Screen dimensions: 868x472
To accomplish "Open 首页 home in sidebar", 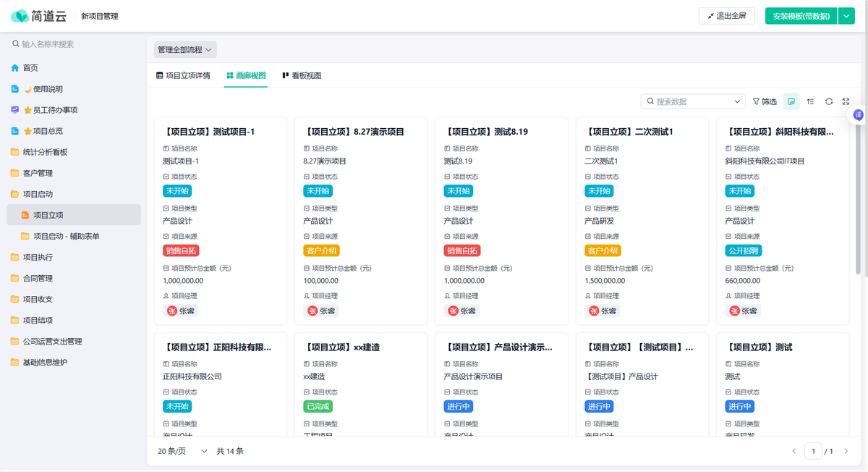I will [x=30, y=68].
